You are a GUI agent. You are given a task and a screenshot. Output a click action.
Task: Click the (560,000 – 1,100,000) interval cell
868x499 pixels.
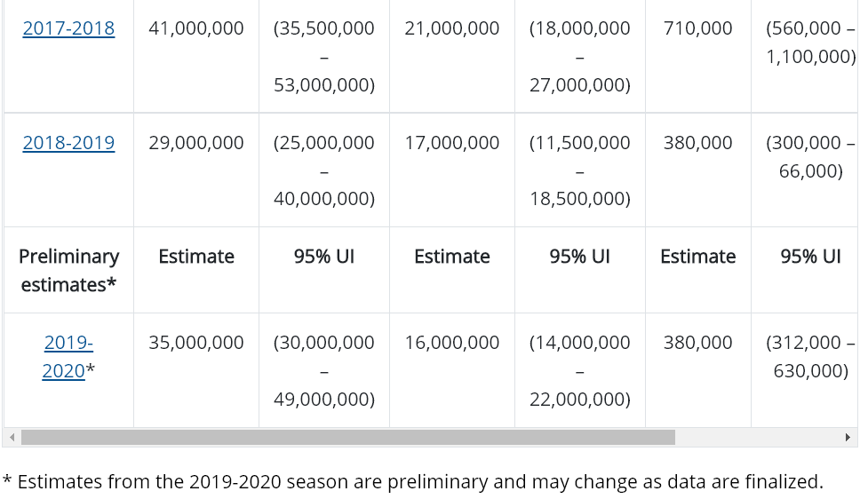tap(810, 43)
